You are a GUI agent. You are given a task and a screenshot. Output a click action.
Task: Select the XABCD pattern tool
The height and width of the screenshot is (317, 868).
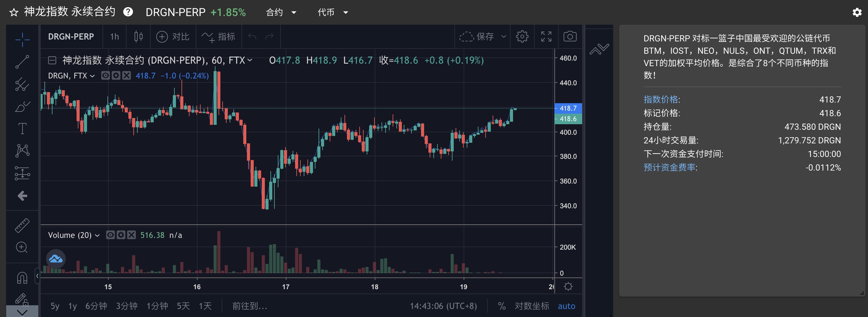(22, 150)
